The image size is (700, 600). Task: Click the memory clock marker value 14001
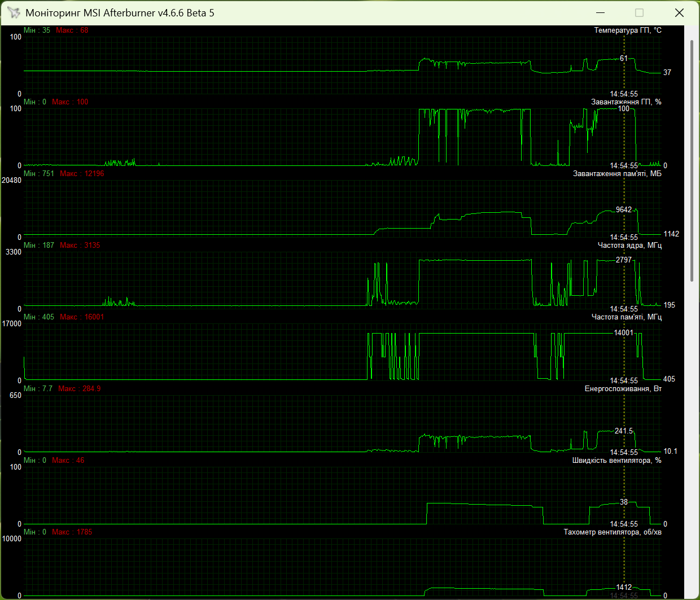tap(624, 333)
